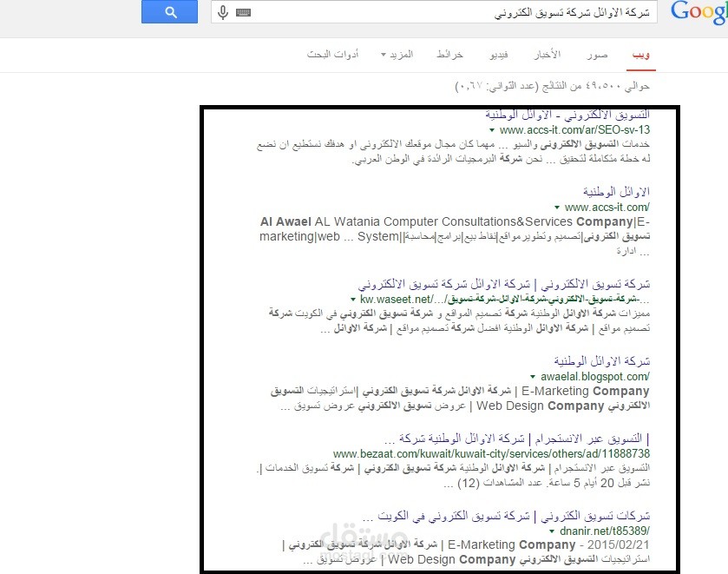Open the on-screen keyboard icon
728x574 pixels.
[x=243, y=12]
